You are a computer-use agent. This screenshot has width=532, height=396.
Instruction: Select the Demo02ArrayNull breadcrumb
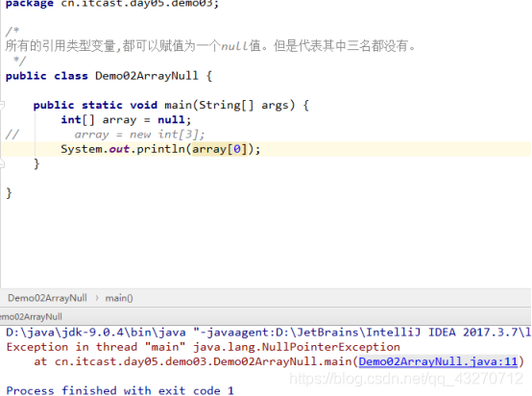coord(47,298)
